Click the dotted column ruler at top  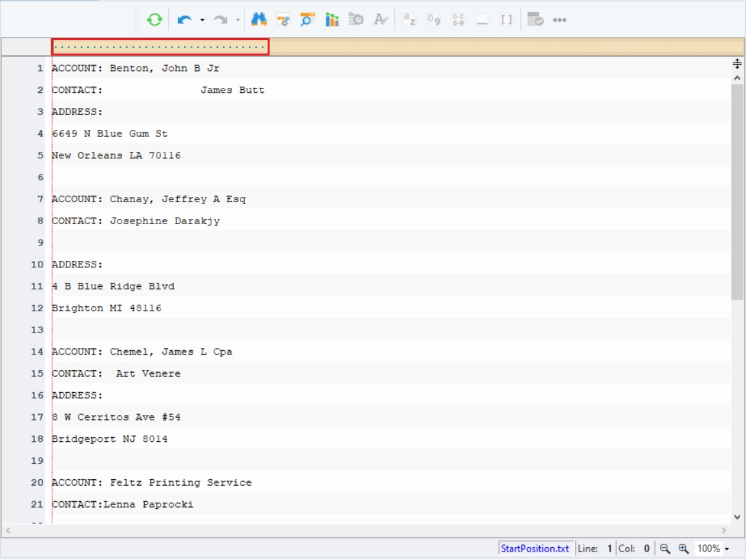click(x=160, y=47)
